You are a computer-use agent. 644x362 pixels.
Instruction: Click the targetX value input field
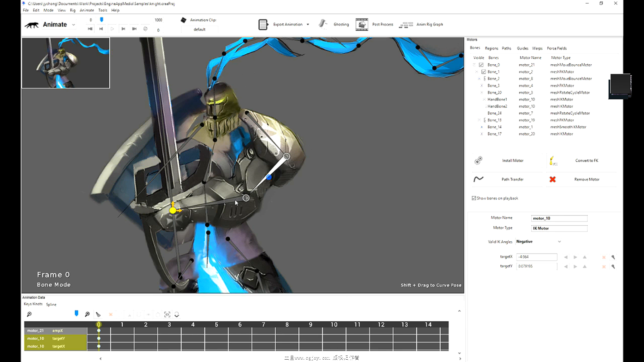point(537,257)
